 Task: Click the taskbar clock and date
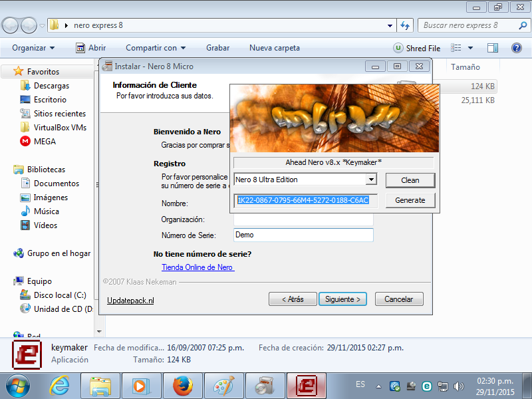495,386
